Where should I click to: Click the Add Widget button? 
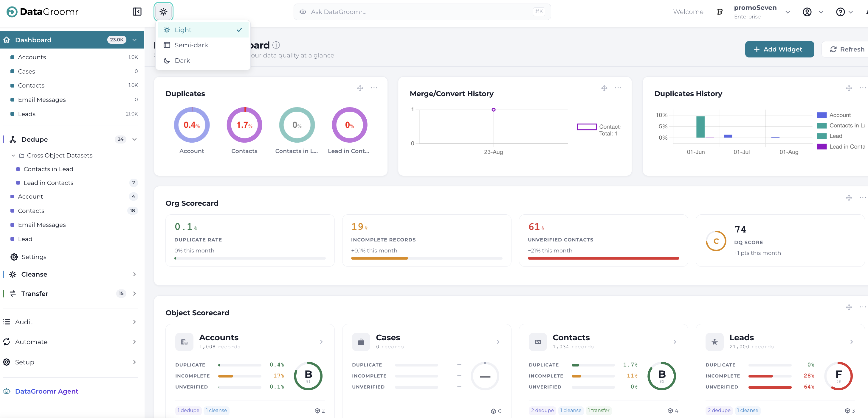coord(779,49)
